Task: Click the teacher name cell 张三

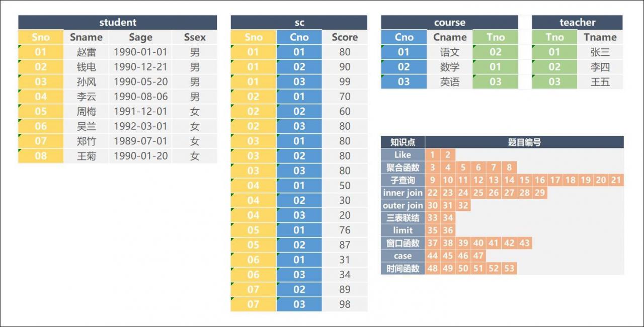Action: coord(600,52)
